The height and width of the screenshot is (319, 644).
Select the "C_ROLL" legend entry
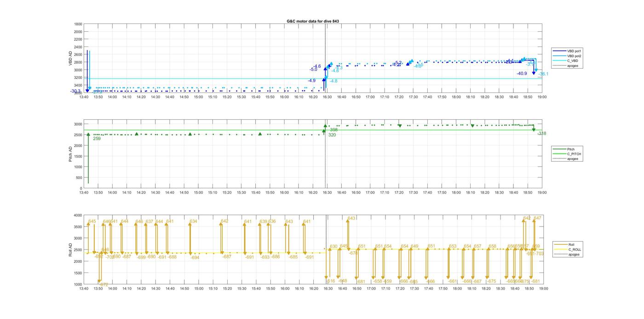pyautogui.click(x=575, y=249)
